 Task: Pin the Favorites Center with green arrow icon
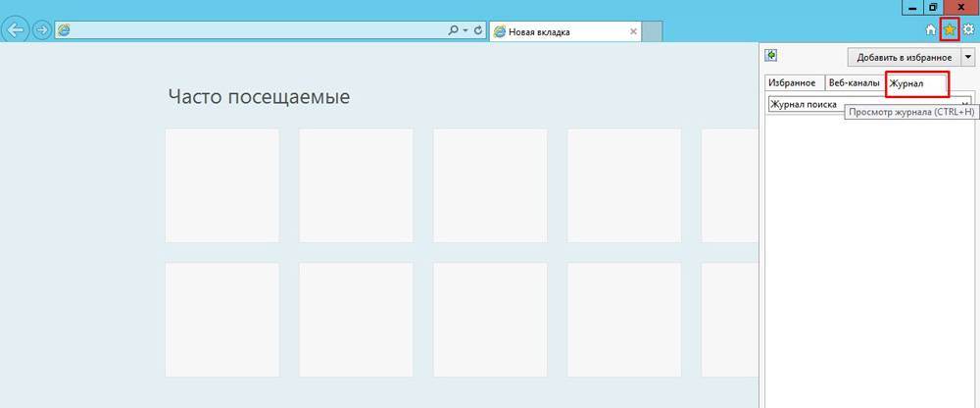[x=772, y=56]
